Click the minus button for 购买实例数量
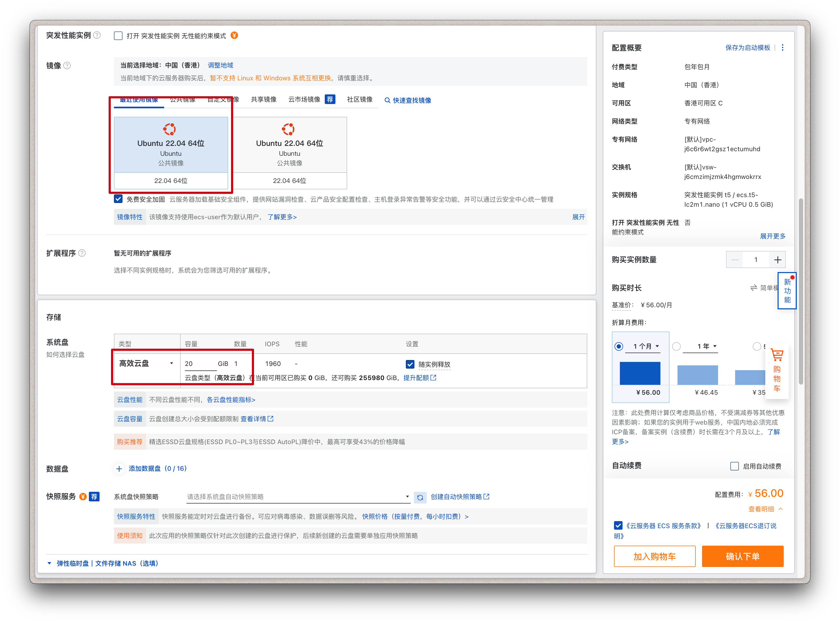This screenshot has height=623, width=840. tap(735, 260)
